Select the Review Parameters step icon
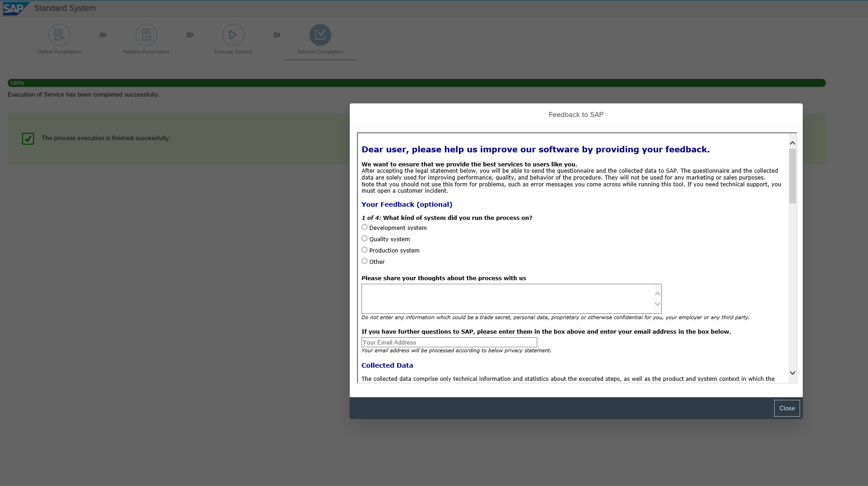The height and width of the screenshot is (486, 868). [146, 35]
